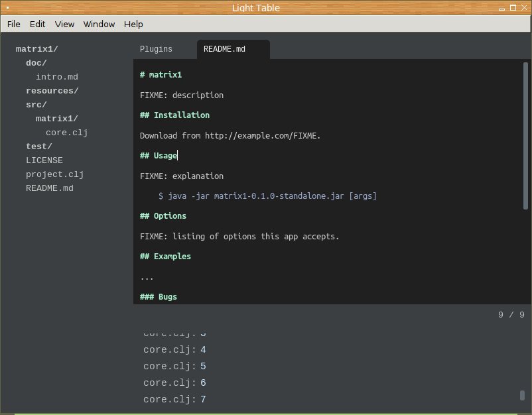Open the Window menu
The image size is (532, 415).
[99, 24]
